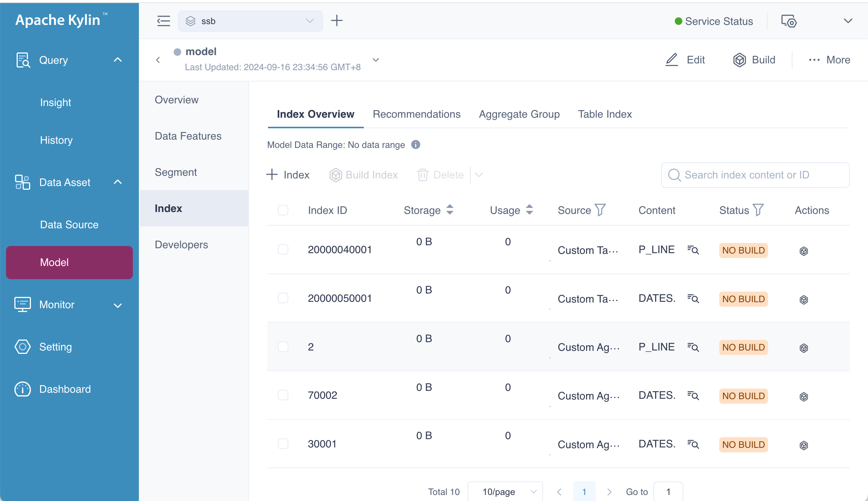Toggle the select-all checkbox in table header
This screenshot has height=501, width=868.
coord(283,210)
